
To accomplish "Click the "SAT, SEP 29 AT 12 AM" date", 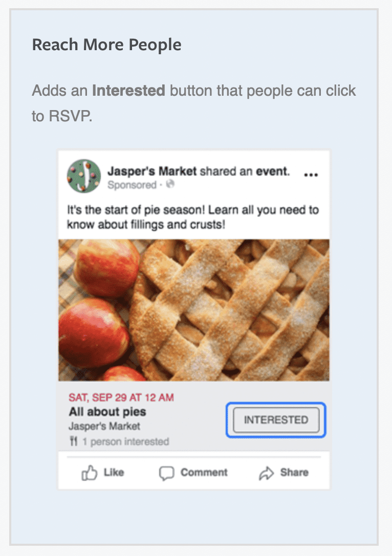I will pyautogui.click(x=121, y=397).
